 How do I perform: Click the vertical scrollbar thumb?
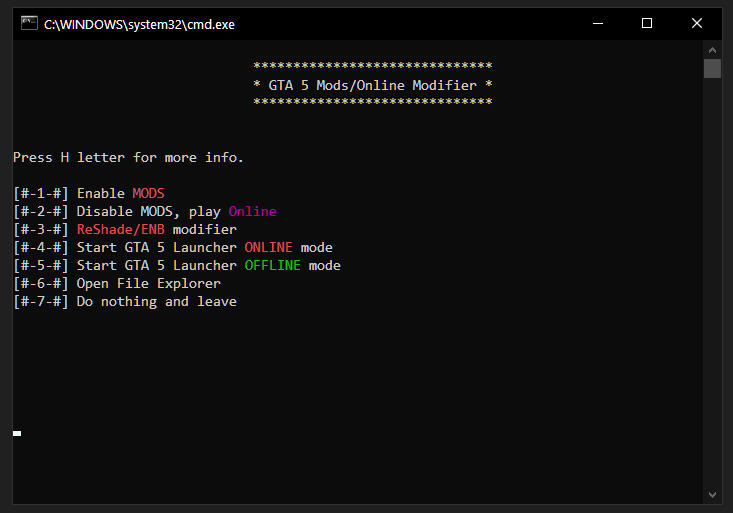click(712, 68)
